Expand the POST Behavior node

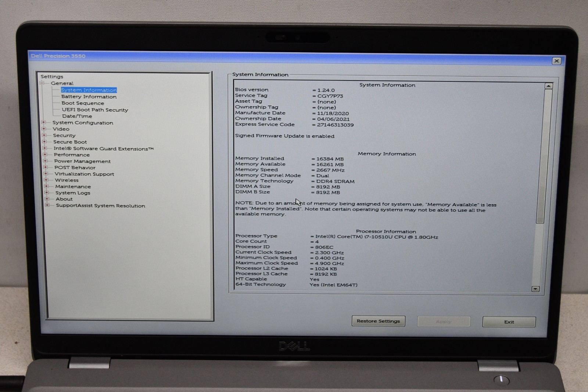pos(46,167)
